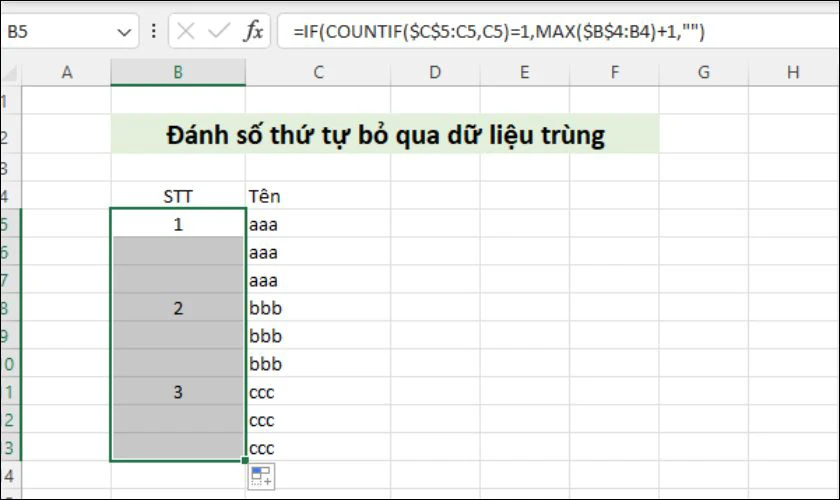Click the title cell 'Đánh số thứ tự bỏ qua dữ liệu trùng'
Viewport: 840px width, 500px height.
click(385, 134)
